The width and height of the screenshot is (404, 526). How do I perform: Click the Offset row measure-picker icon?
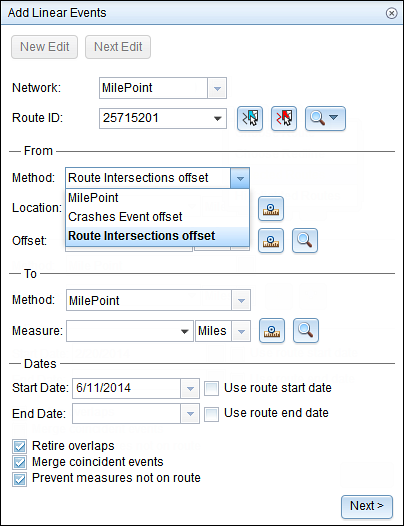click(x=271, y=241)
